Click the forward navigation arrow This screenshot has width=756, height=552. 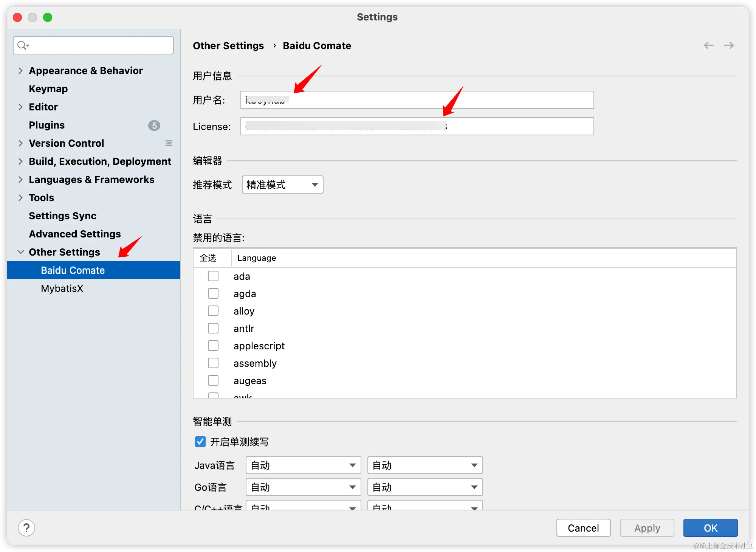[729, 45]
